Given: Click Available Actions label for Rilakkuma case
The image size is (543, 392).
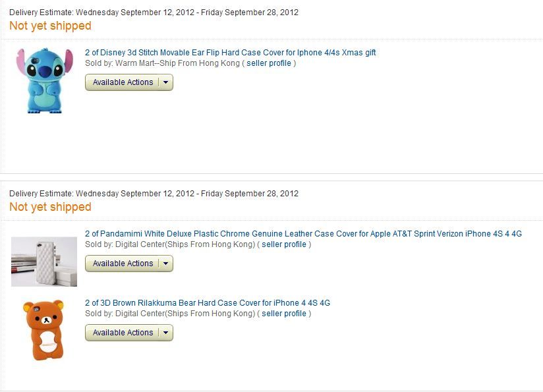Looking at the screenshot, I should [123, 333].
